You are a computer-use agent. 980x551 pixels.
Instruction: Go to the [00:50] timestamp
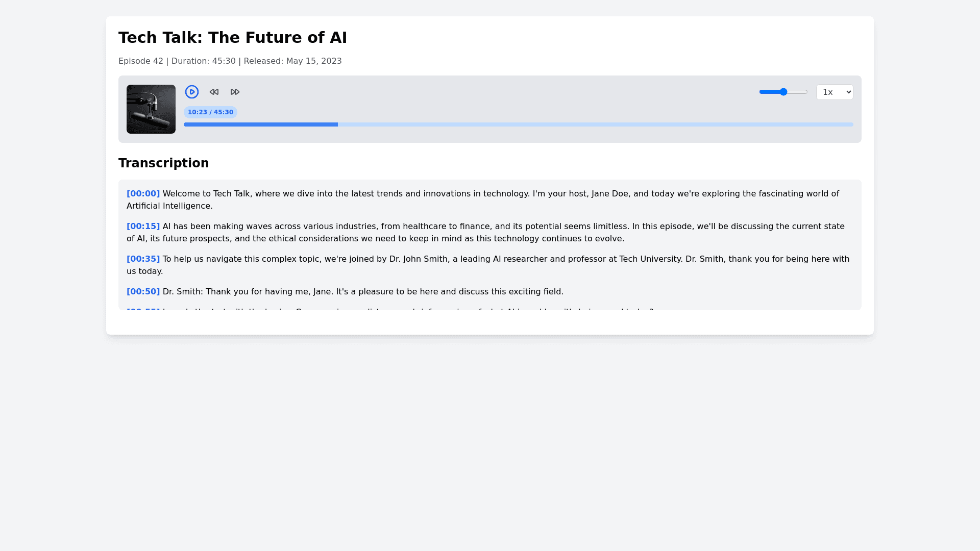[143, 292]
